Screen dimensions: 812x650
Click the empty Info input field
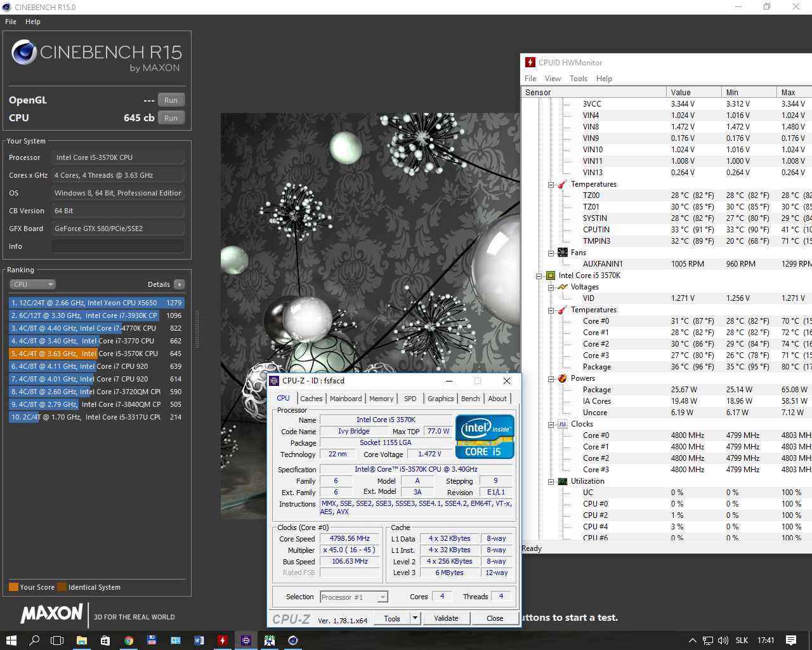click(x=118, y=246)
